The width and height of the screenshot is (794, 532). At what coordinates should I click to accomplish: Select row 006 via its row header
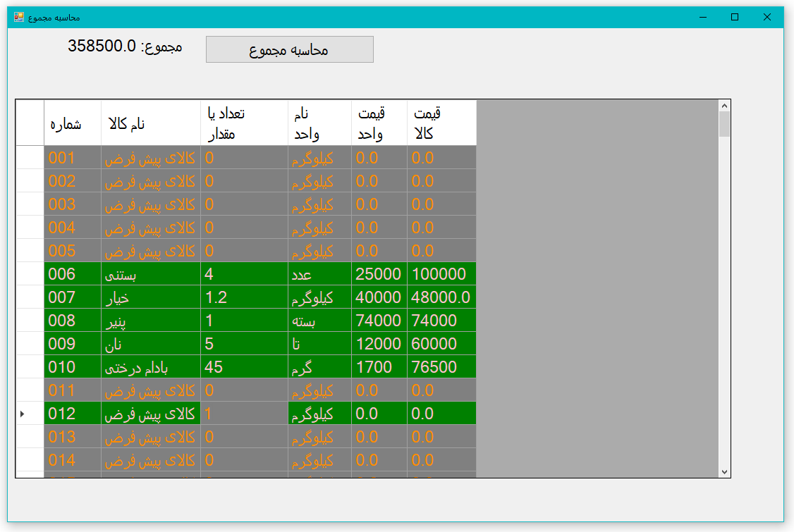click(x=30, y=274)
